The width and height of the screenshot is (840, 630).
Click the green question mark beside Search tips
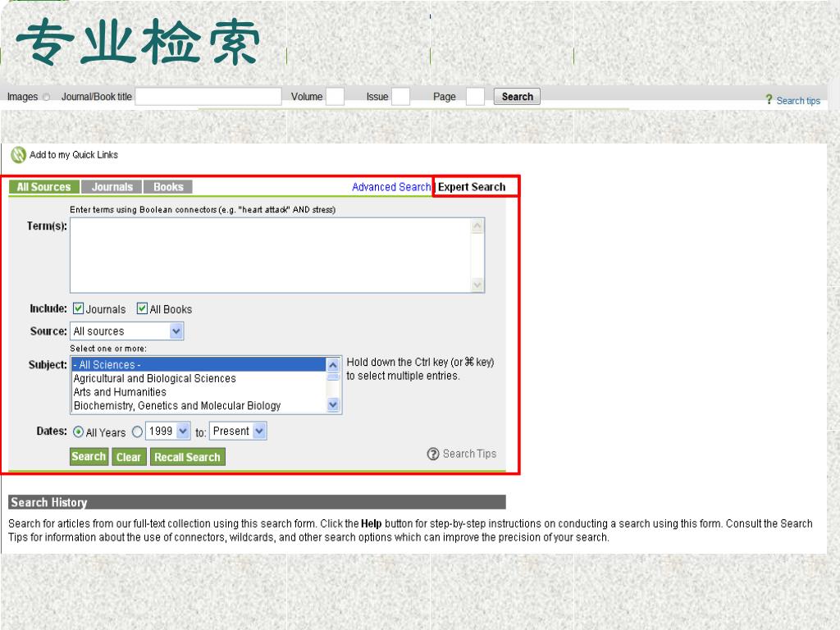[x=769, y=99]
